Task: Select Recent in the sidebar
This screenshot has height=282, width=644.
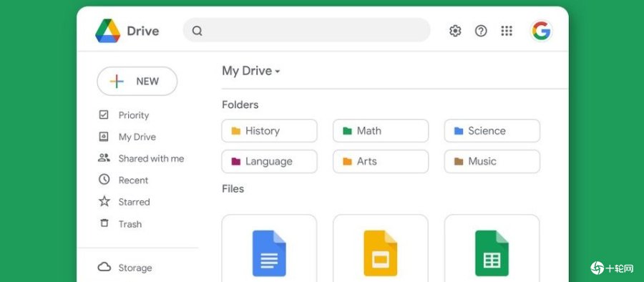Action: [x=133, y=180]
